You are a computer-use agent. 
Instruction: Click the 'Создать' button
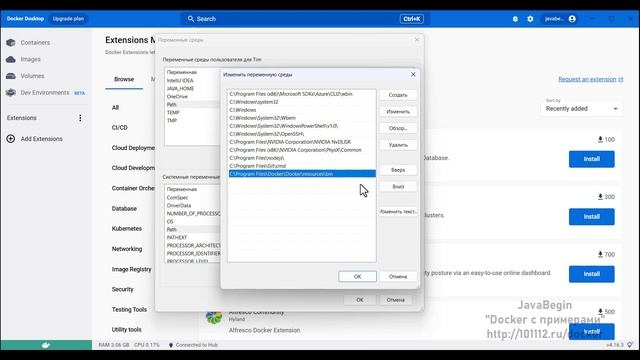pos(398,95)
